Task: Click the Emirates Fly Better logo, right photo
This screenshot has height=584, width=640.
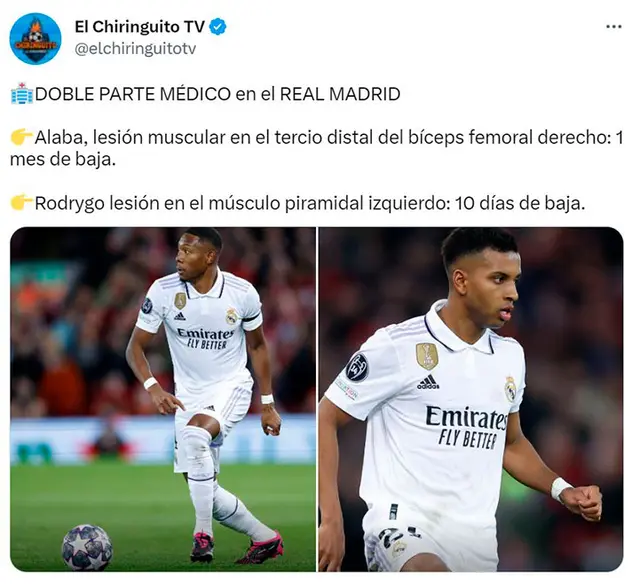Action: point(467,427)
